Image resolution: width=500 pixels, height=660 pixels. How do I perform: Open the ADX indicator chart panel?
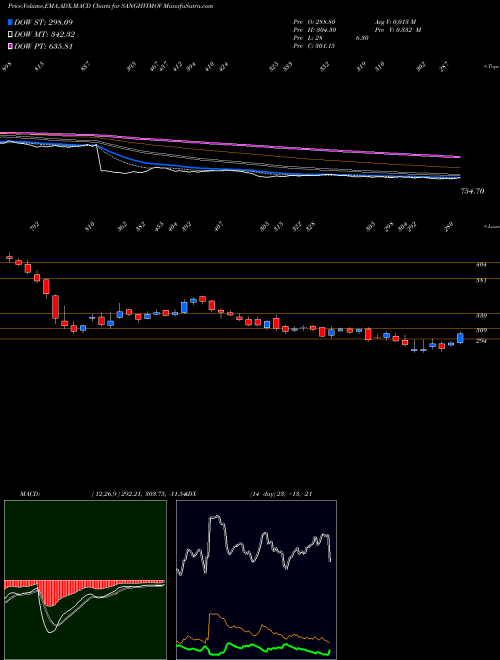tap(256, 580)
